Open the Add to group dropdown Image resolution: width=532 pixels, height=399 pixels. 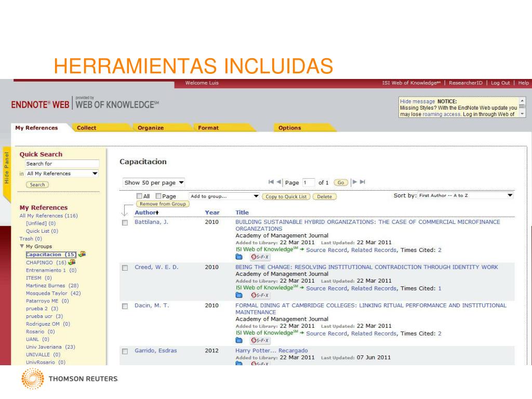(x=224, y=196)
